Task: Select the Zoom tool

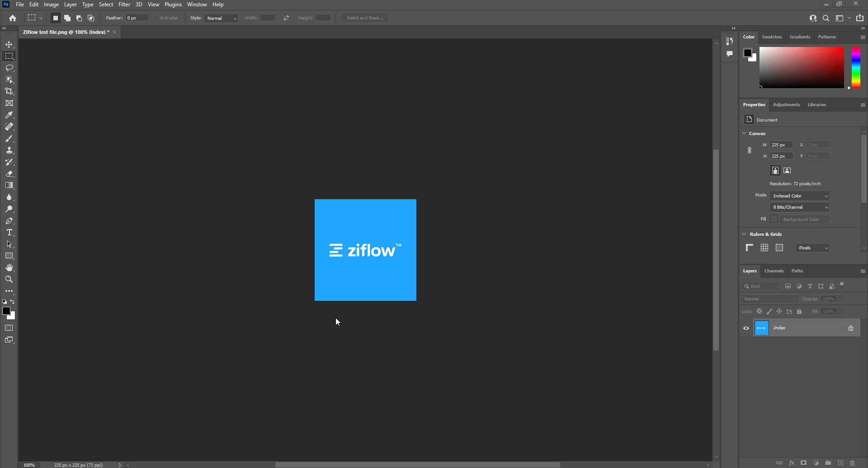Action: [9, 279]
